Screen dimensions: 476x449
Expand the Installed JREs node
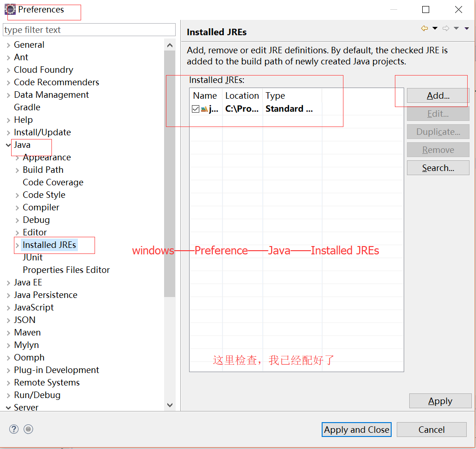[17, 245]
